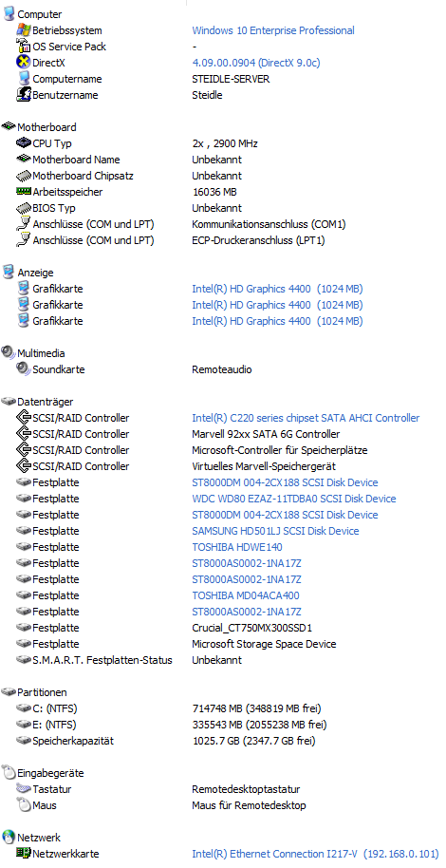
Task: Click the Computername monitor icon
Action: [x=24, y=79]
